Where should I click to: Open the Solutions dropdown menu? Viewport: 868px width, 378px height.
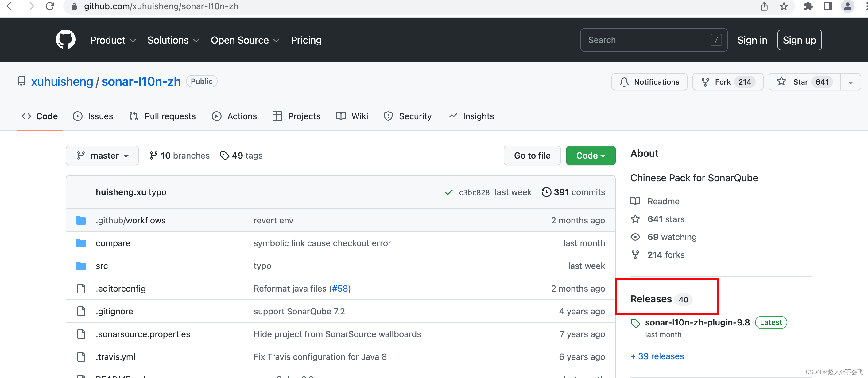pyautogui.click(x=173, y=40)
